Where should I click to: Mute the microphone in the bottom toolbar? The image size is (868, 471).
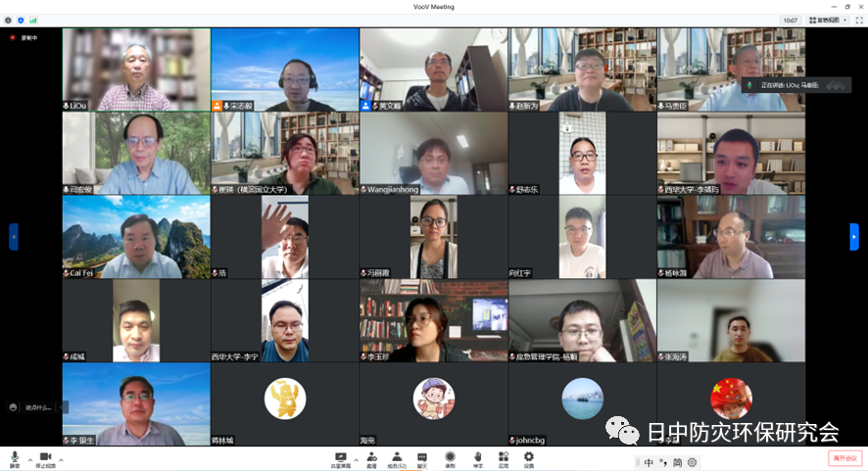(x=15, y=457)
